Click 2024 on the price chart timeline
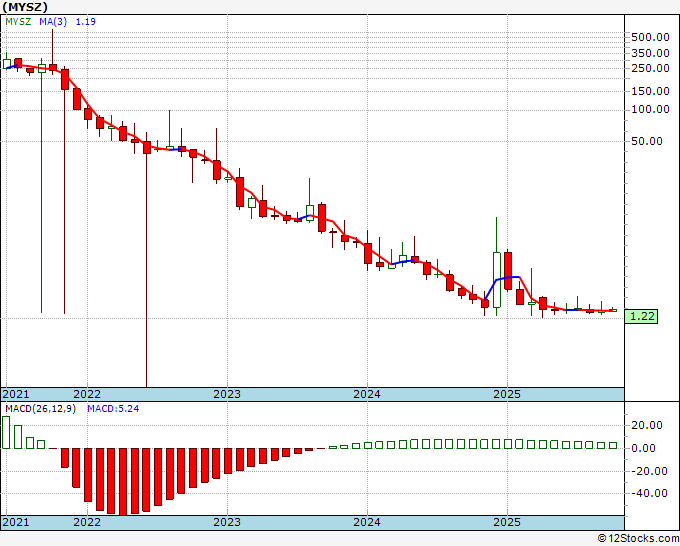The height and width of the screenshot is (546, 680). point(367,394)
